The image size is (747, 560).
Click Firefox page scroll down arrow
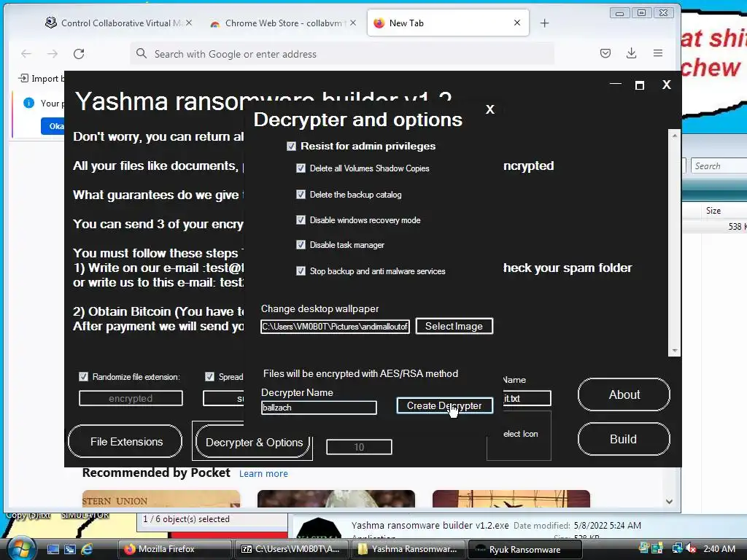tap(670, 502)
